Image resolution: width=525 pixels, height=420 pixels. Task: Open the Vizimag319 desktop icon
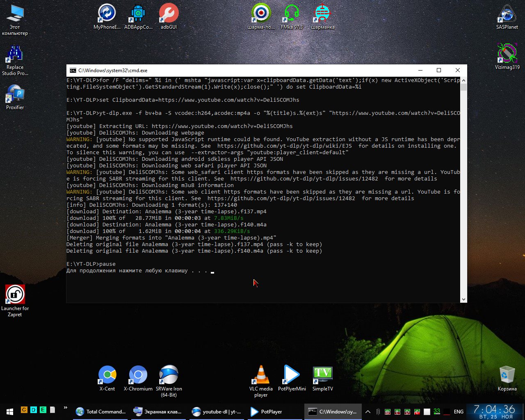click(x=507, y=53)
